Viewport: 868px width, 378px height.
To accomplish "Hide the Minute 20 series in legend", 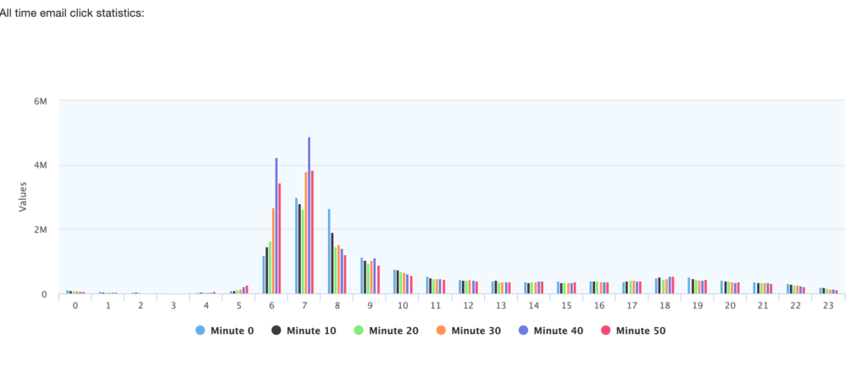I will pyautogui.click(x=386, y=331).
